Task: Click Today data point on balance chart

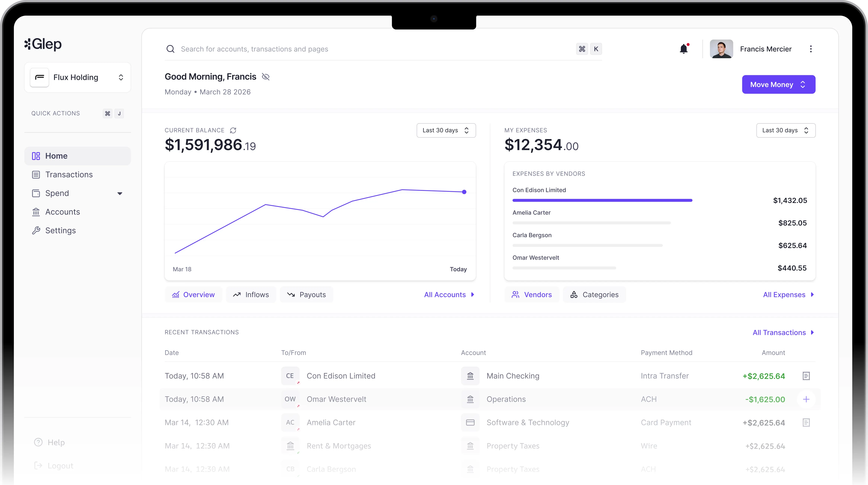Action: (x=464, y=192)
